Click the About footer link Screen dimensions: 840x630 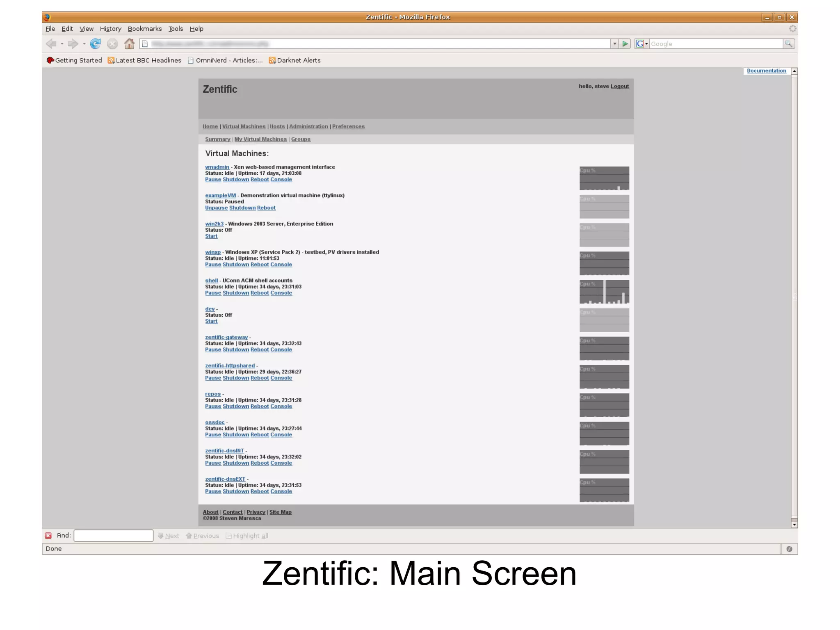tap(210, 512)
